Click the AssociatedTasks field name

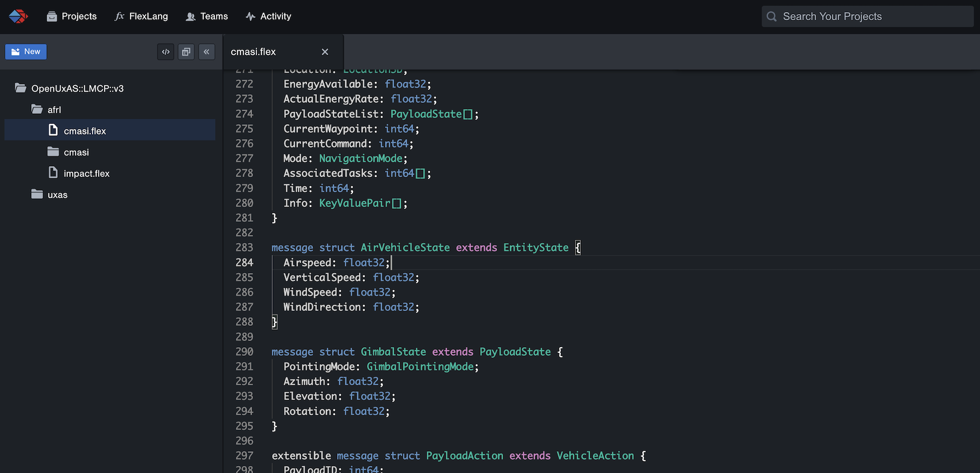point(328,173)
